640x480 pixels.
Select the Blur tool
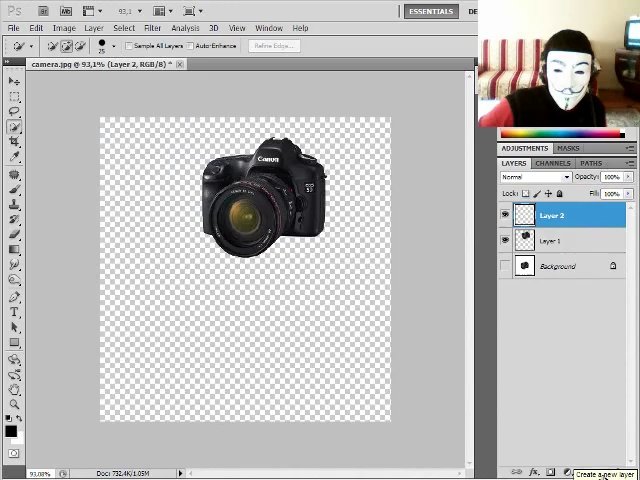click(14, 264)
